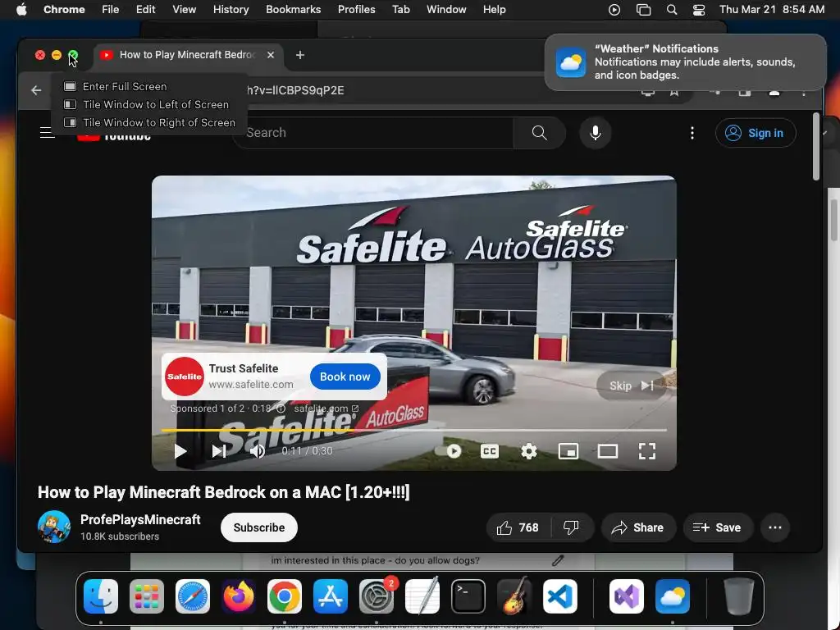The height and width of the screenshot is (630, 840).
Task: Save video to playlist
Action: (718, 527)
